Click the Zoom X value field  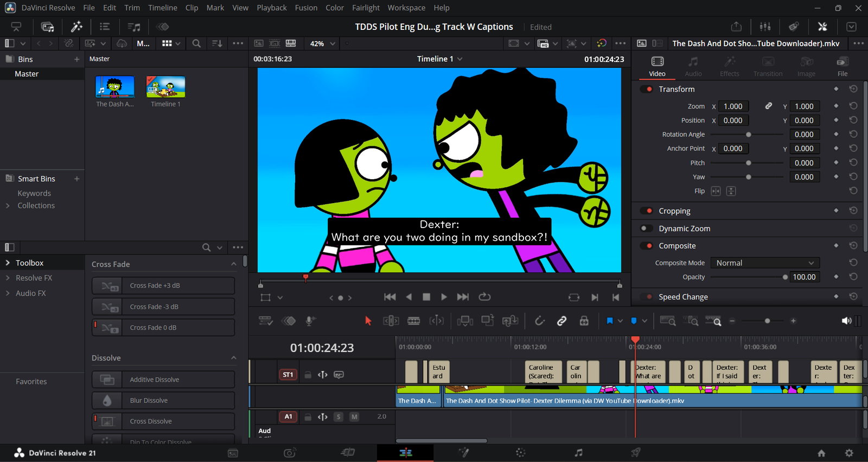[x=733, y=106]
